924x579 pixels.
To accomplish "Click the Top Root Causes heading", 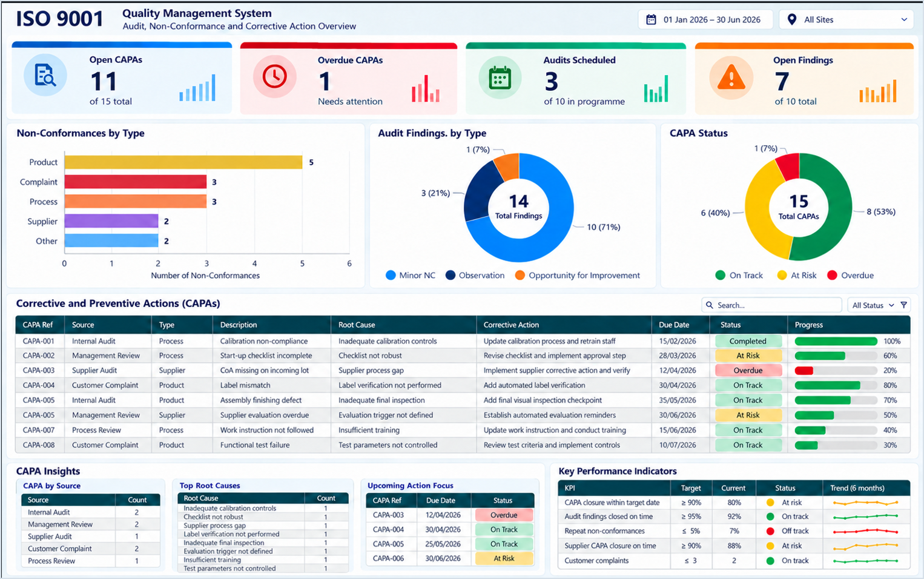I will (210, 486).
